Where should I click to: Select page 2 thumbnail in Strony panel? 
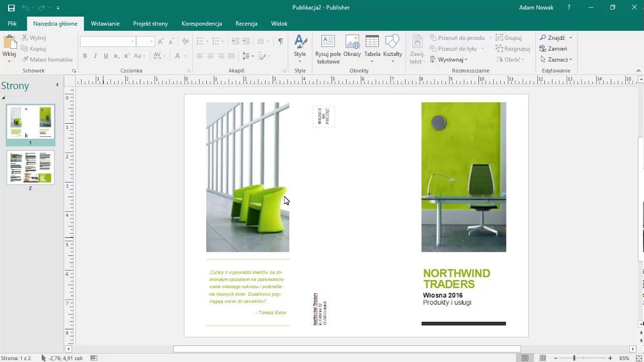(30, 167)
